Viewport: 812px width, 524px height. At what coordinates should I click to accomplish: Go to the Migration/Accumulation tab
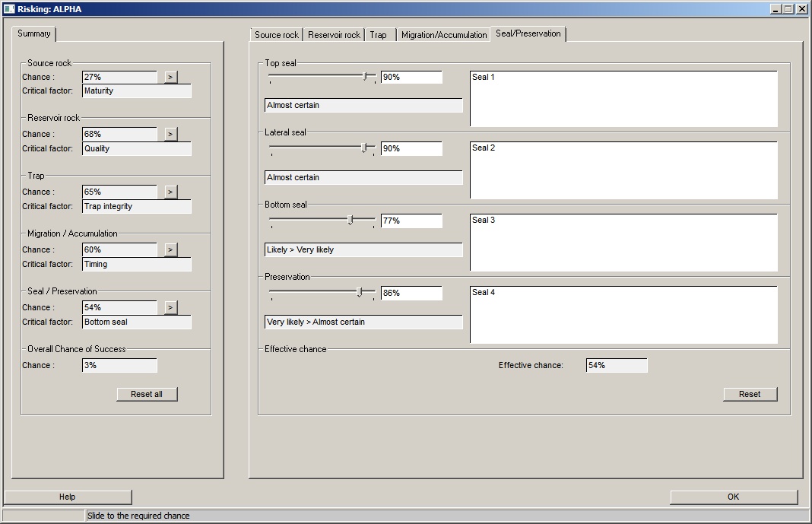(x=444, y=35)
